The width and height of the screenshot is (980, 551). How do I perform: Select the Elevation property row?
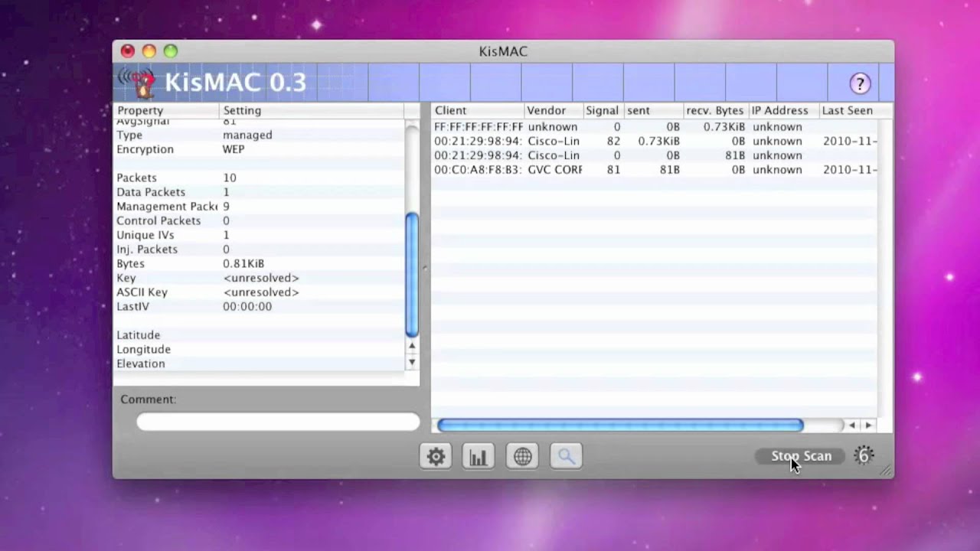click(259, 364)
